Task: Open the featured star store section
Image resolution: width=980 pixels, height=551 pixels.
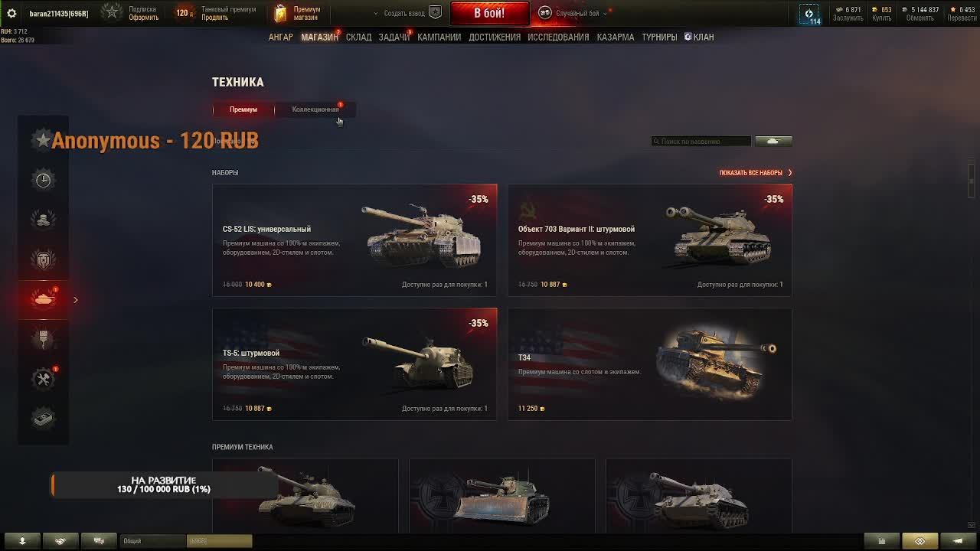Action: [43, 140]
